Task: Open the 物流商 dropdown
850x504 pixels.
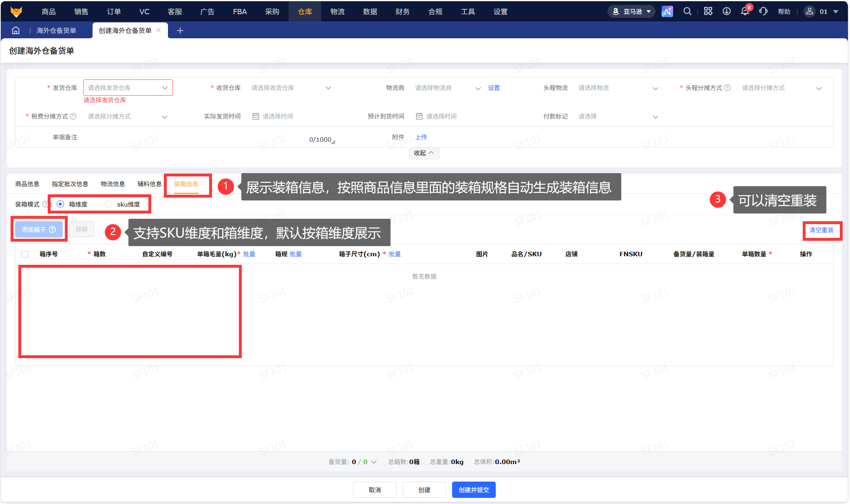Action: coord(447,88)
